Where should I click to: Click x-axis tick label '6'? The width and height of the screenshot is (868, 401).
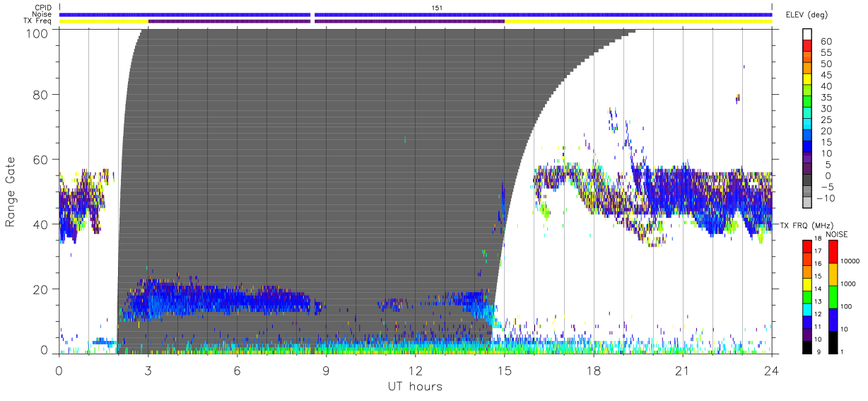pos(237,371)
